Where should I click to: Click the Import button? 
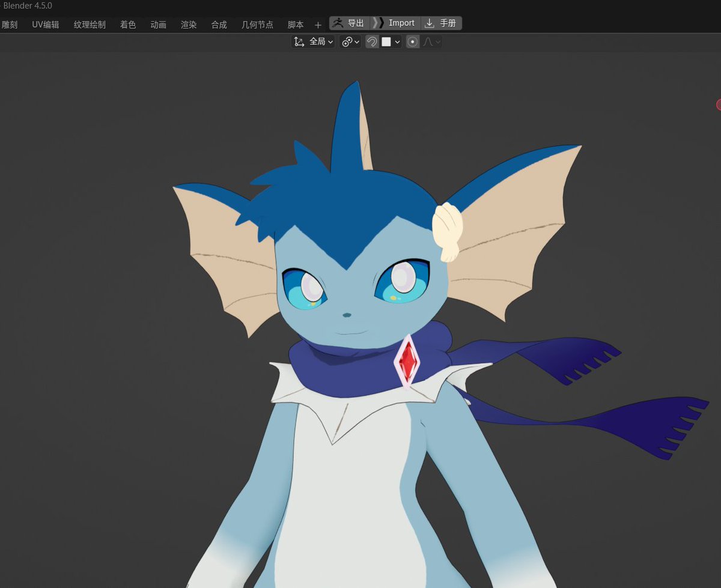[x=395, y=23]
